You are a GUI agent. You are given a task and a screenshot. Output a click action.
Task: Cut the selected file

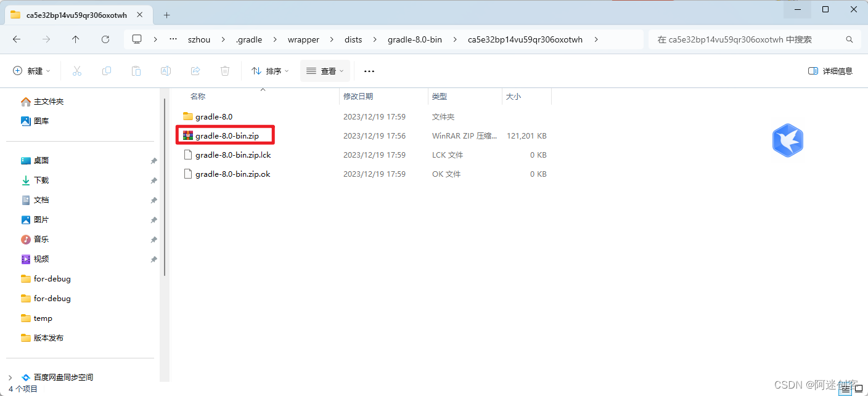[76, 70]
